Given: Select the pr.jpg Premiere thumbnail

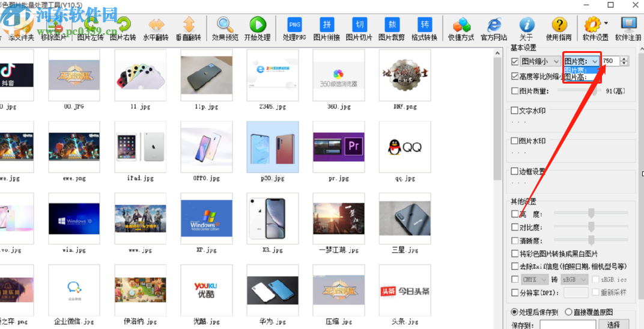Looking at the screenshot, I should pyautogui.click(x=339, y=147).
